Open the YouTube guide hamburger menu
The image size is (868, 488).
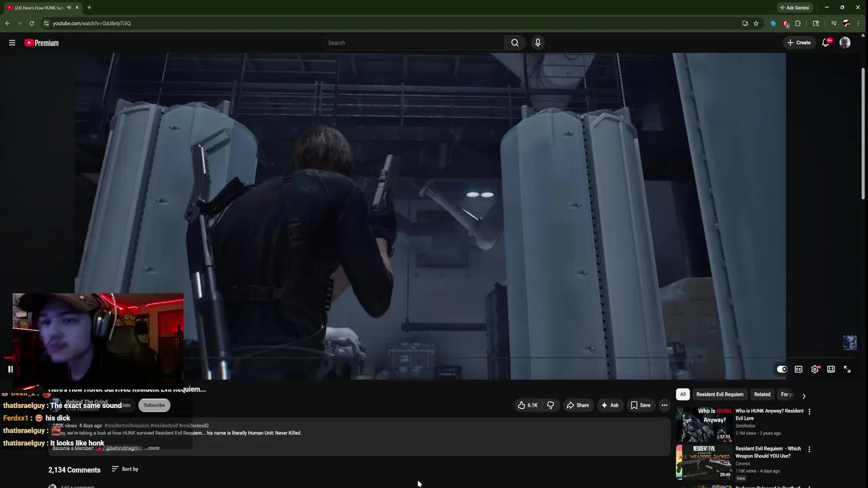[12, 43]
